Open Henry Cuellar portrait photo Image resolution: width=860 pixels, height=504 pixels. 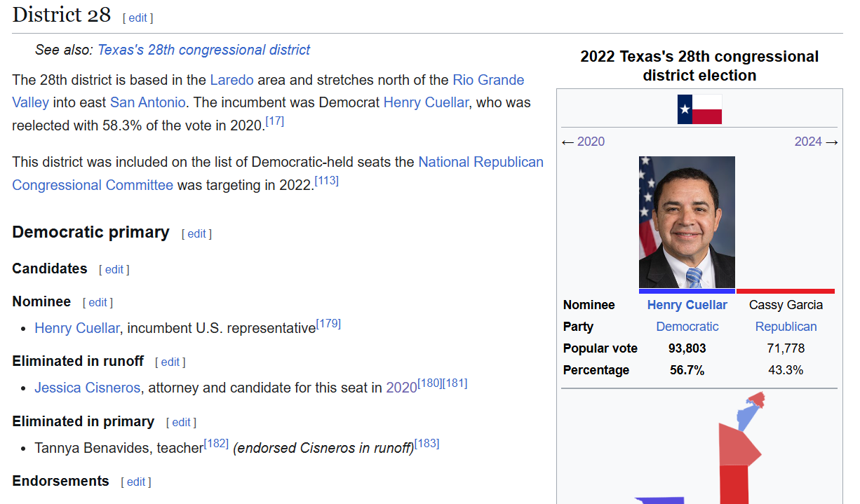[x=687, y=222]
